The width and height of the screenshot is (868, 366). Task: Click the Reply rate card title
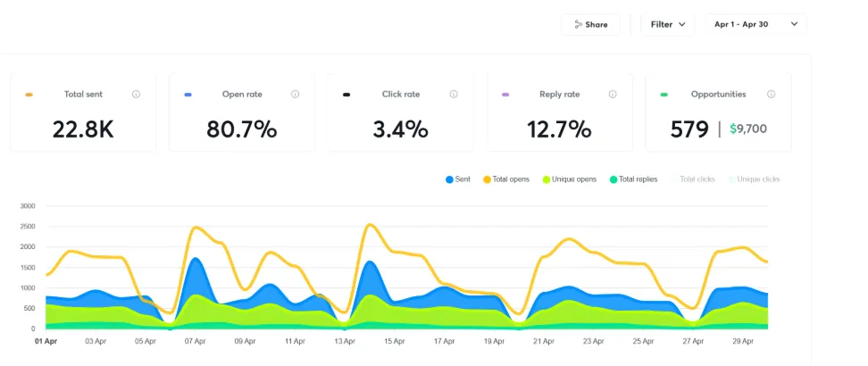(560, 94)
